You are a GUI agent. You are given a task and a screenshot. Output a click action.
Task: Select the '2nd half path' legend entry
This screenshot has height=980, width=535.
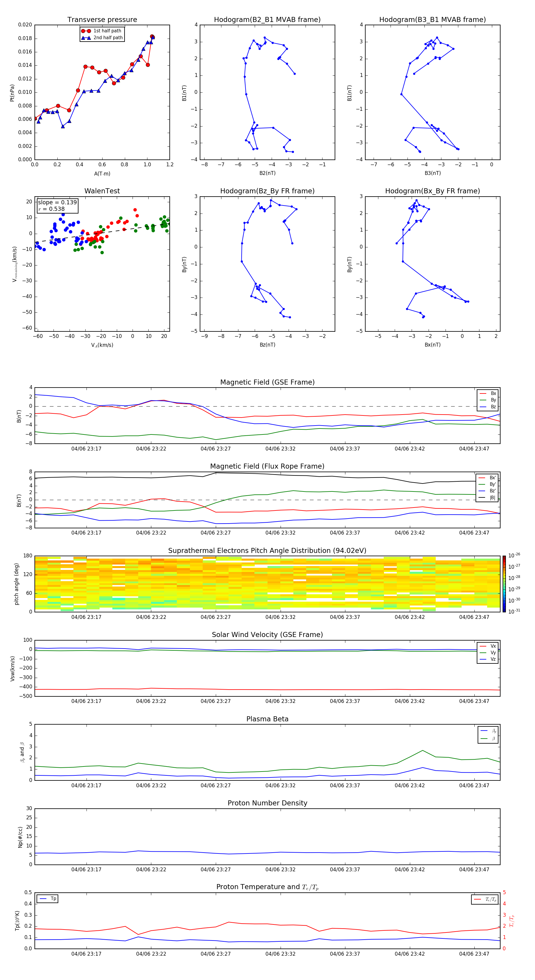coord(103,38)
